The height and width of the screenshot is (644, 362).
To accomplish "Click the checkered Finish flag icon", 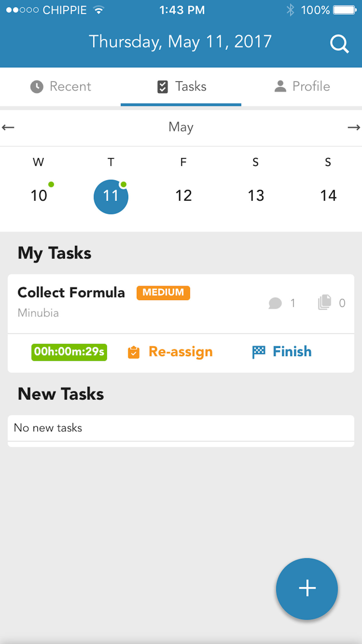I will pyautogui.click(x=259, y=352).
